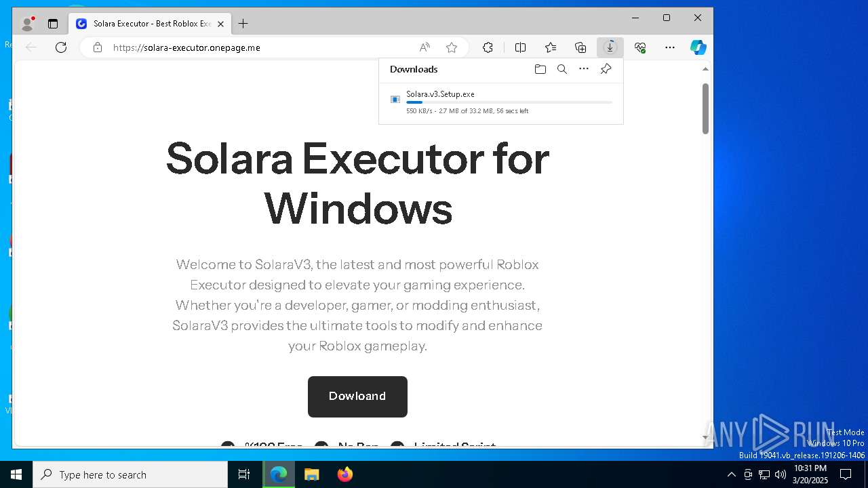
Task: Open network status tray icon
Action: pos(764,474)
